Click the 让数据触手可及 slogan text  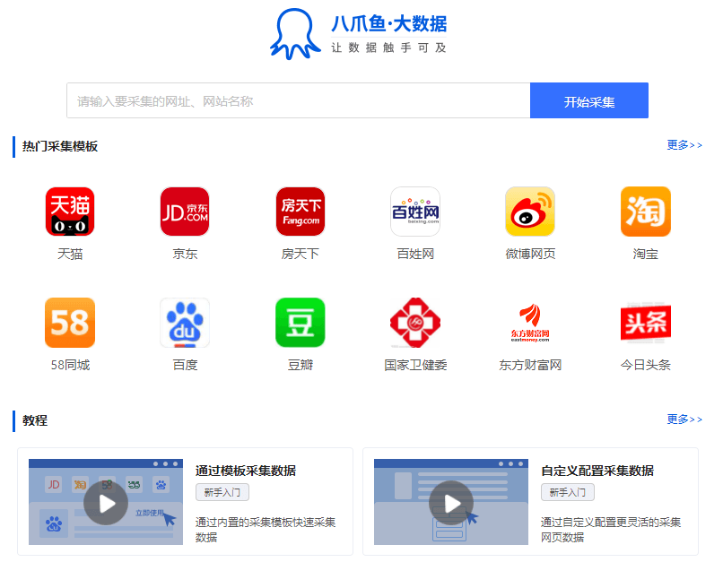point(388,48)
